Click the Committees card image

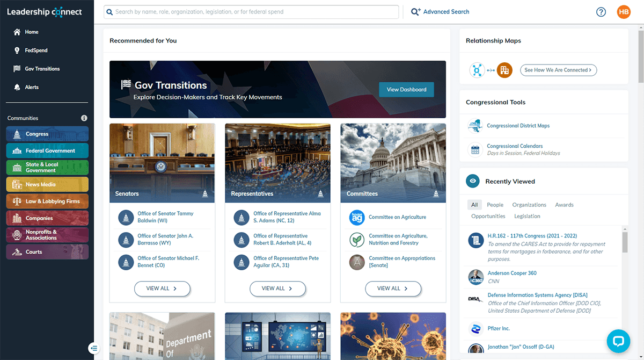393,163
